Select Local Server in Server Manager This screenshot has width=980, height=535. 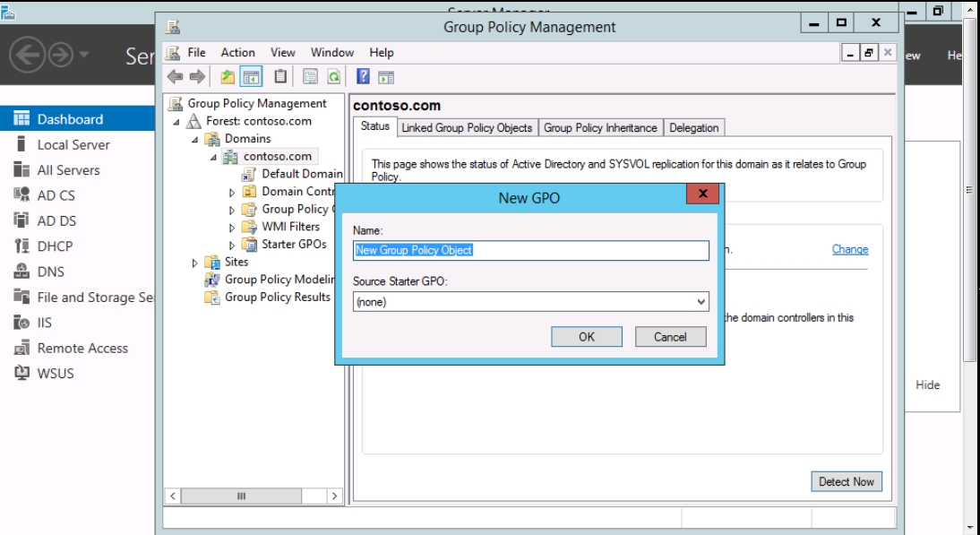(73, 144)
